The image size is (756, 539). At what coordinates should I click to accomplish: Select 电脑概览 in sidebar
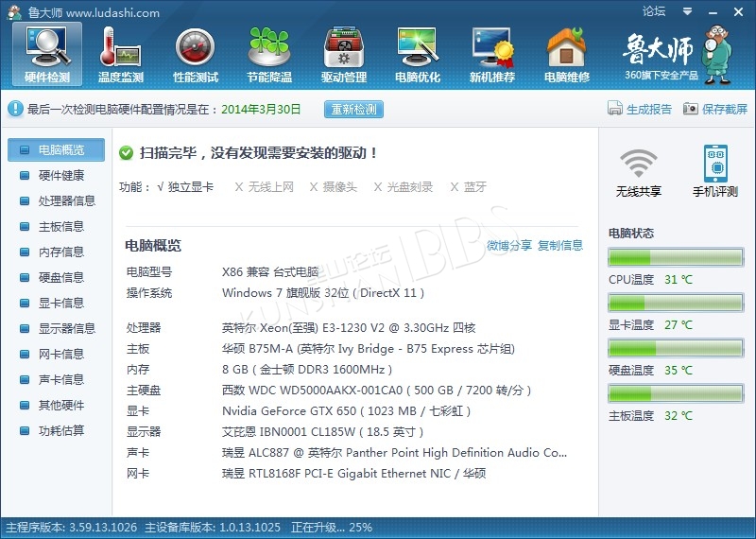tap(57, 150)
